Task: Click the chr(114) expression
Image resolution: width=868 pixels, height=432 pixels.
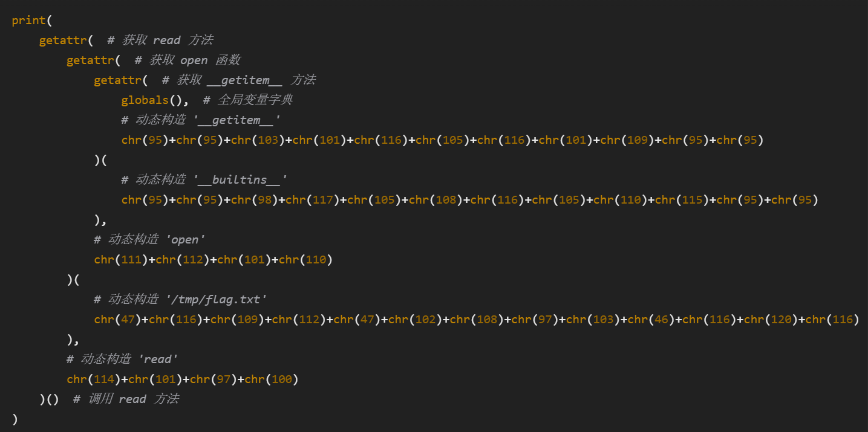Action: [x=94, y=379]
